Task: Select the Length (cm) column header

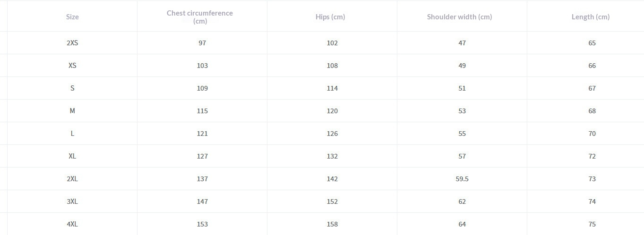Action: 591,17
